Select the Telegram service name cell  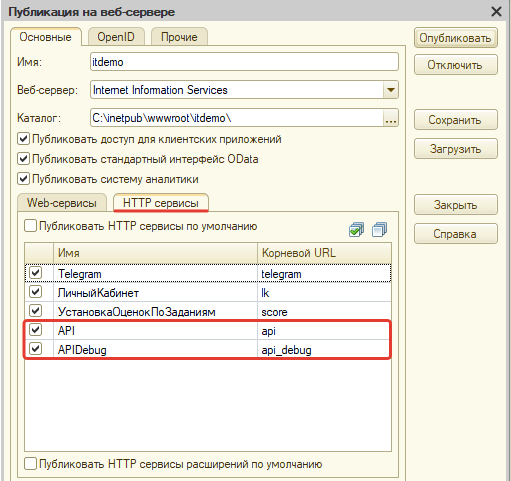pos(155,274)
